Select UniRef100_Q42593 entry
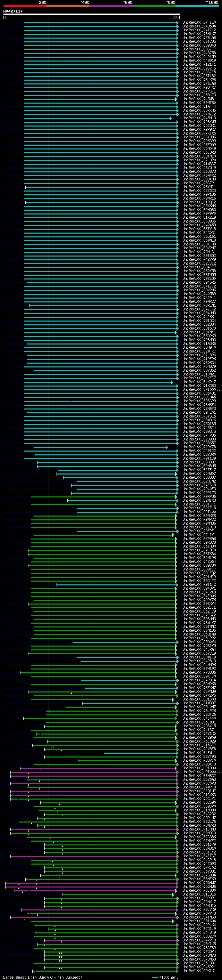The width and height of the screenshot is (222, 980). click(199, 864)
